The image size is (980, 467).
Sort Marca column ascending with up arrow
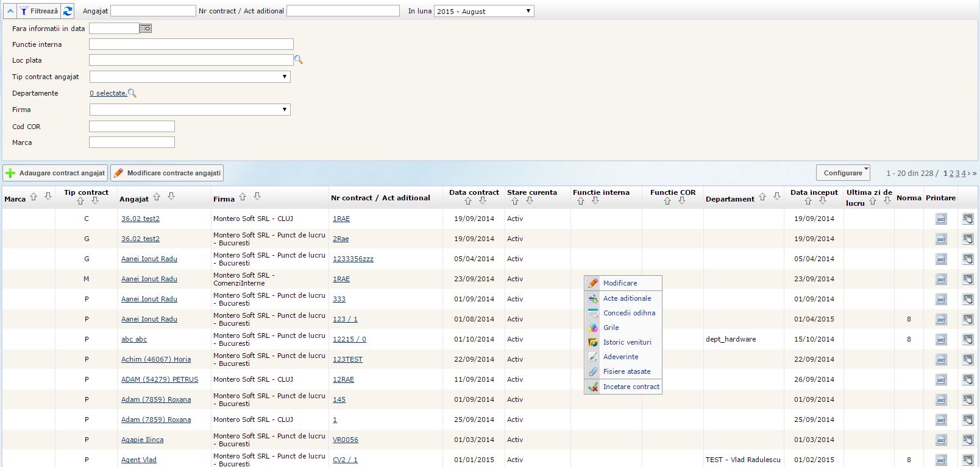click(34, 197)
